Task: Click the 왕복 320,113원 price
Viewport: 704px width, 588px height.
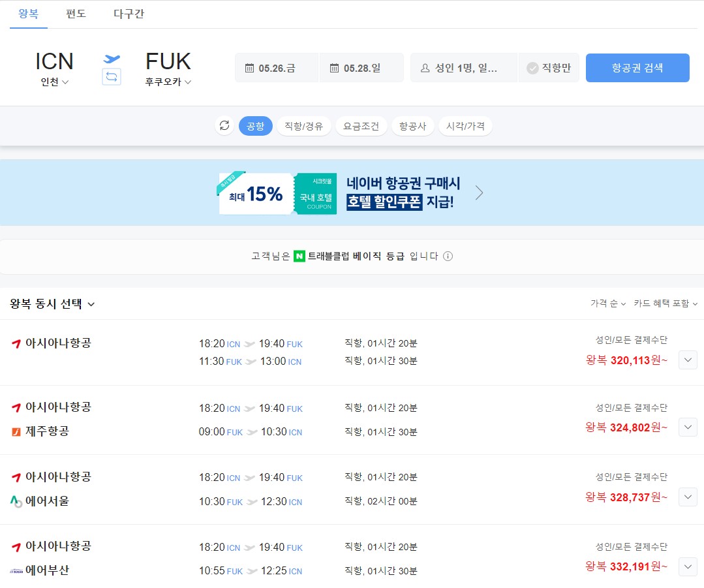Action: 626,360
